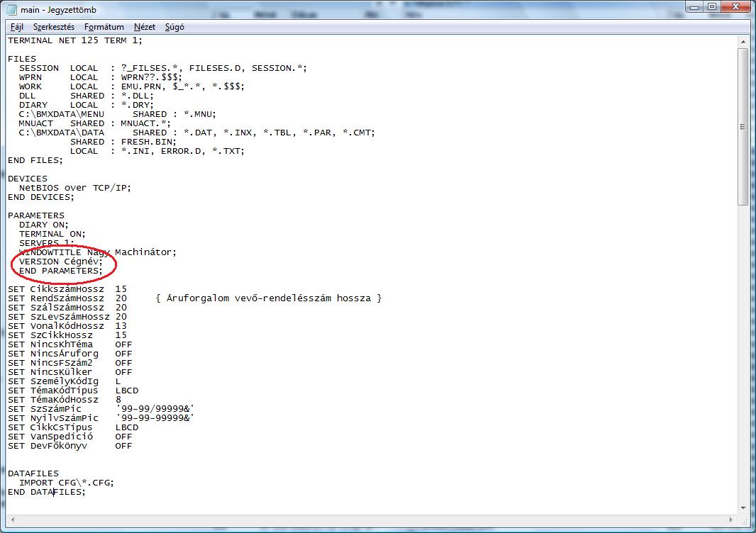Screen dimensions: 756x533
Task: Open the Fájl menu
Action: click(x=17, y=27)
